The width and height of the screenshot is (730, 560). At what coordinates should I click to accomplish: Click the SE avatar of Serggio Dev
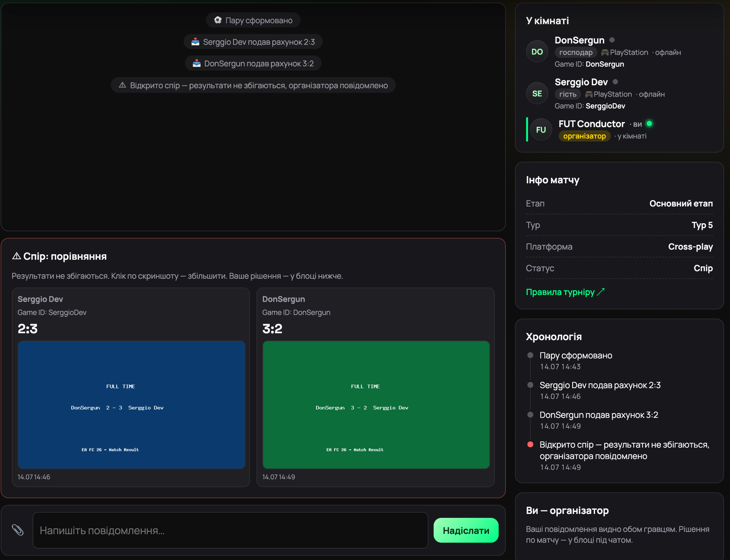(x=537, y=94)
